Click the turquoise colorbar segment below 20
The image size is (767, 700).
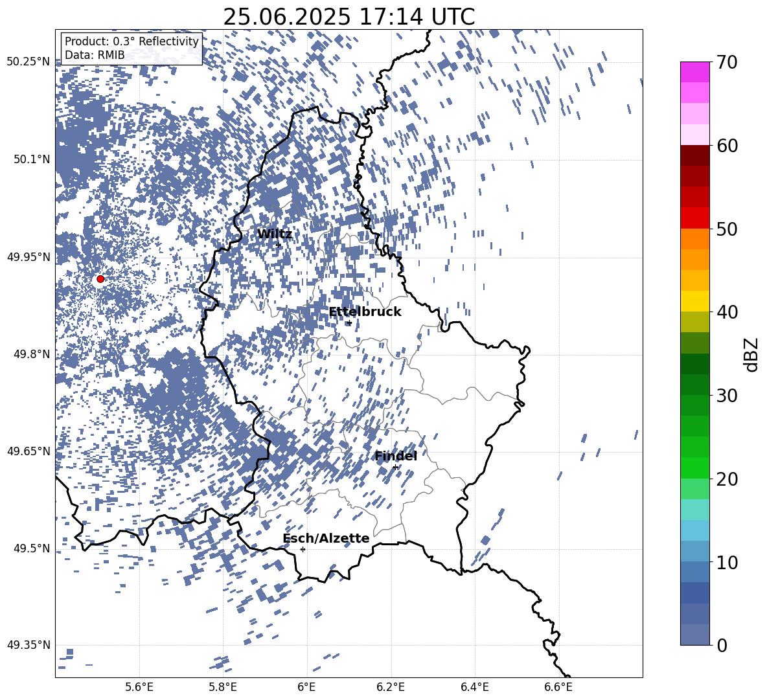[695, 510]
